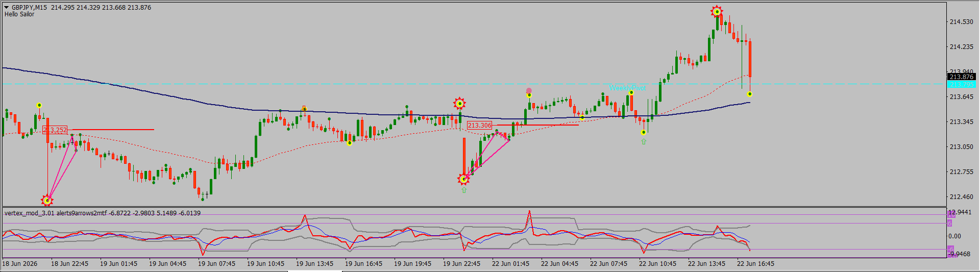Click the 214.530 price scale value
Screen dimensions: 980x272
pos(961,22)
